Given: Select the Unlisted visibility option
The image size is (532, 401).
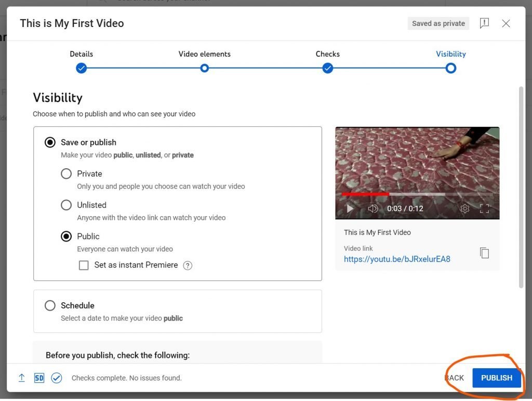Looking at the screenshot, I should [x=66, y=205].
